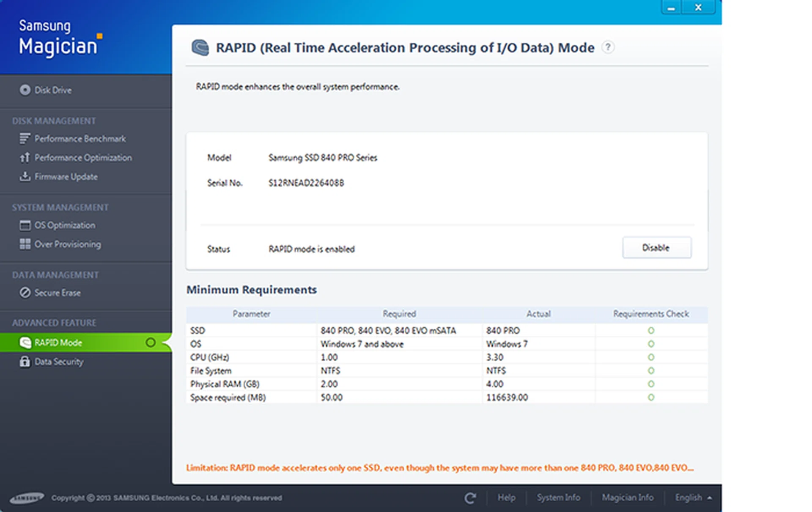Open Data Security lock icon
The image size is (812, 512).
click(x=25, y=362)
